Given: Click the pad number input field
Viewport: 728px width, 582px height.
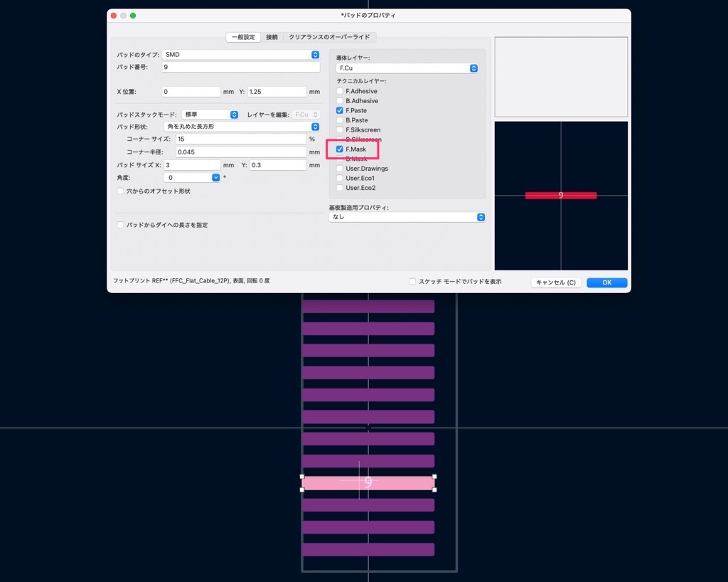Looking at the screenshot, I should pos(240,67).
